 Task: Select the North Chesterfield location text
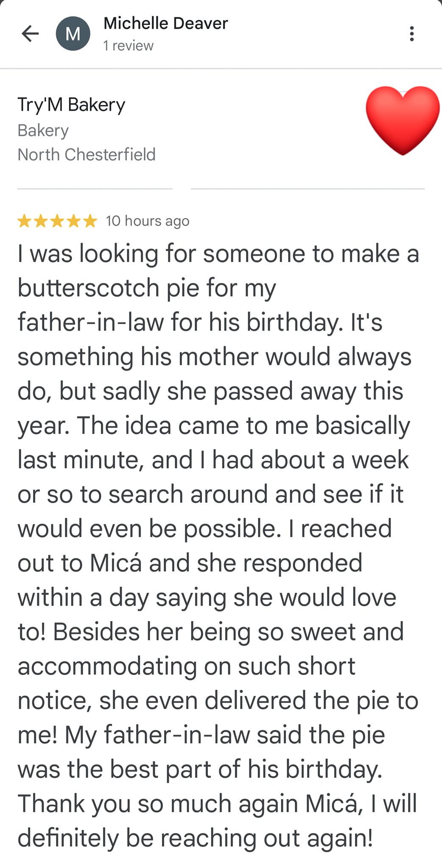click(x=87, y=154)
